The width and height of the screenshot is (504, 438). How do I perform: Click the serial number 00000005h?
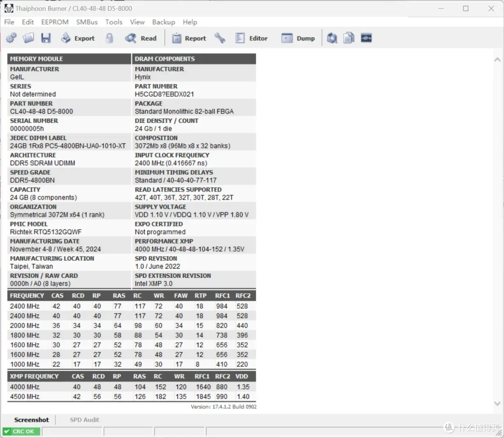(x=27, y=129)
